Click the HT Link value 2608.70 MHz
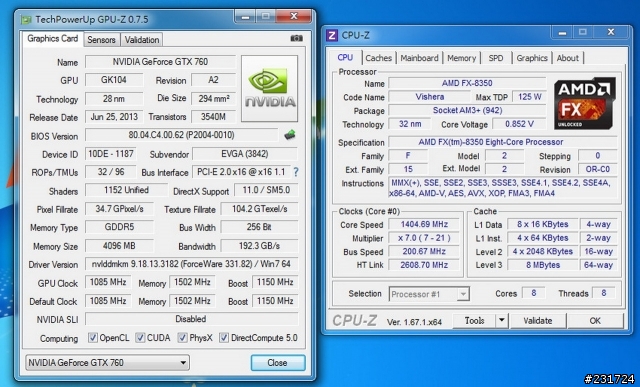The width and height of the screenshot is (640, 387). tap(424, 265)
